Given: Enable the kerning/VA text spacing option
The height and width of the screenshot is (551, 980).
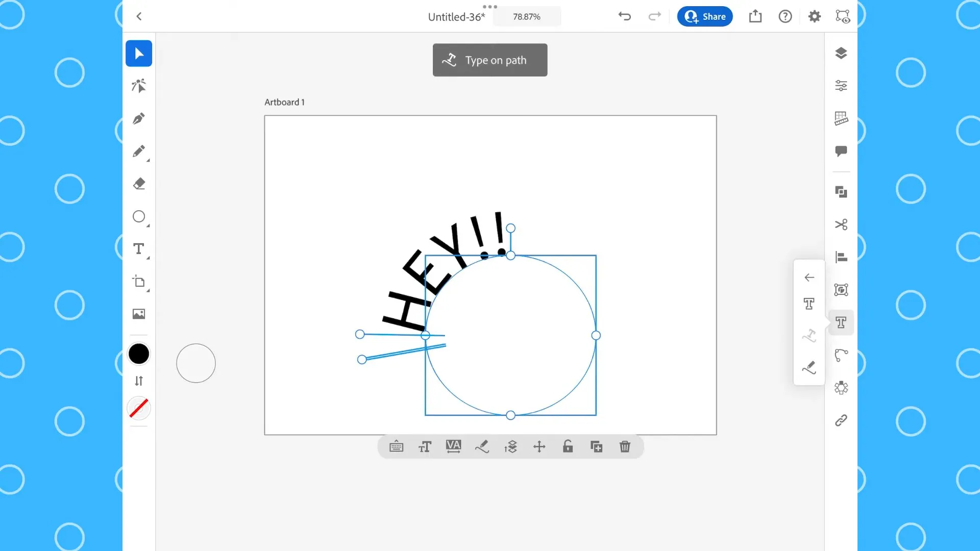Looking at the screenshot, I should pyautogui.click(x=453, y=447).
